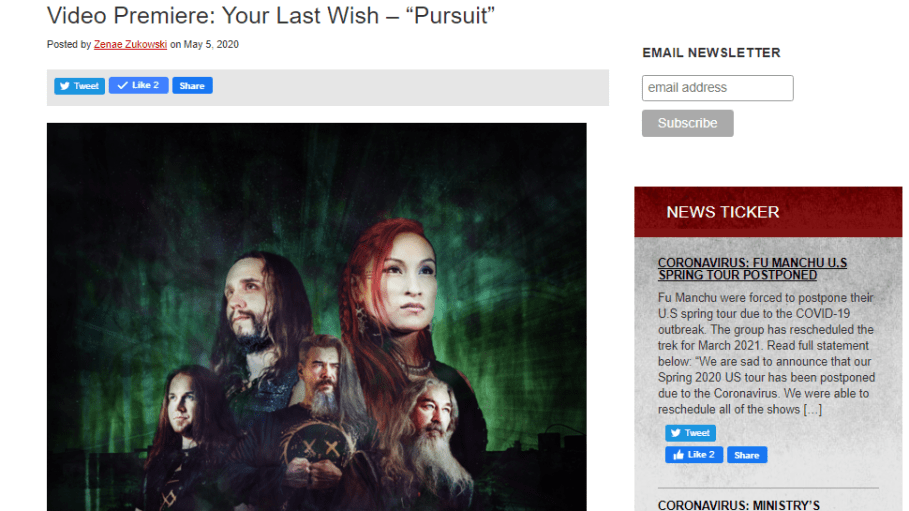Viewport: 909px width, 511px height.
Task: Click the Twitter bird icon under the article title
Action: [65, 86]
